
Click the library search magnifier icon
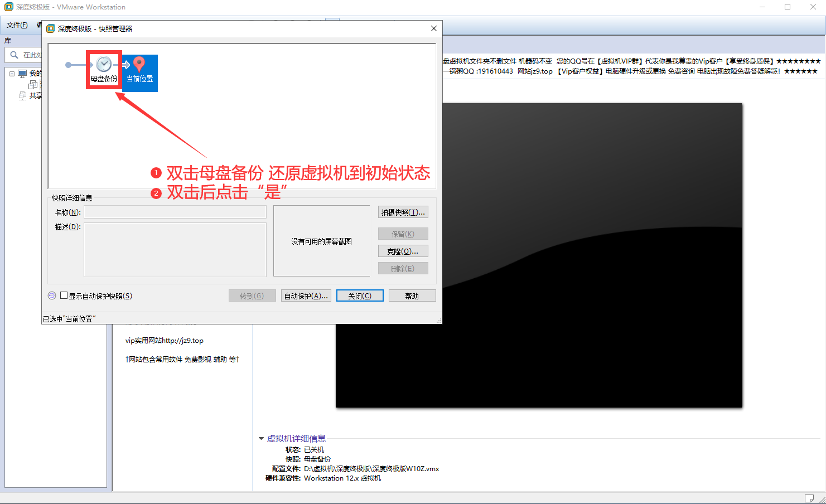(14, 55)
